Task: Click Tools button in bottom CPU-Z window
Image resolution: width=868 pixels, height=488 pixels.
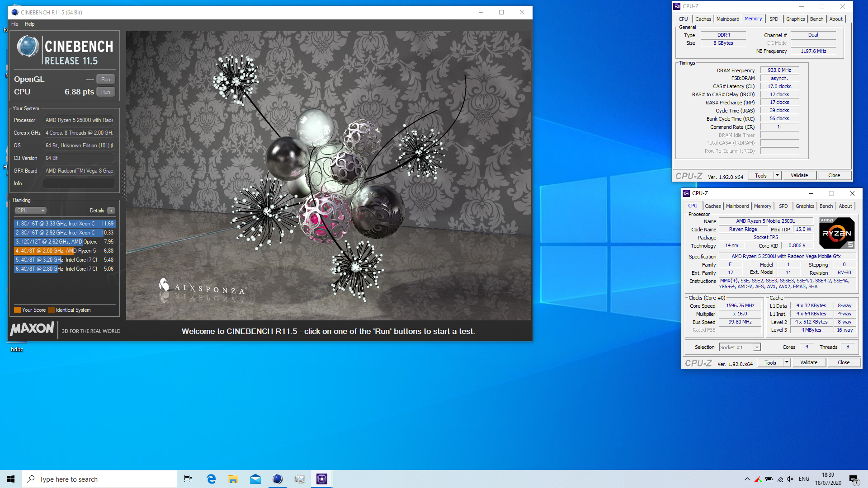Action: click(x=770, y=362)
